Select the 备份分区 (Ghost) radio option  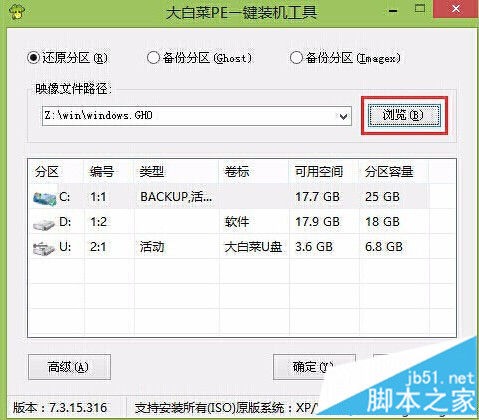coord(199,58)
